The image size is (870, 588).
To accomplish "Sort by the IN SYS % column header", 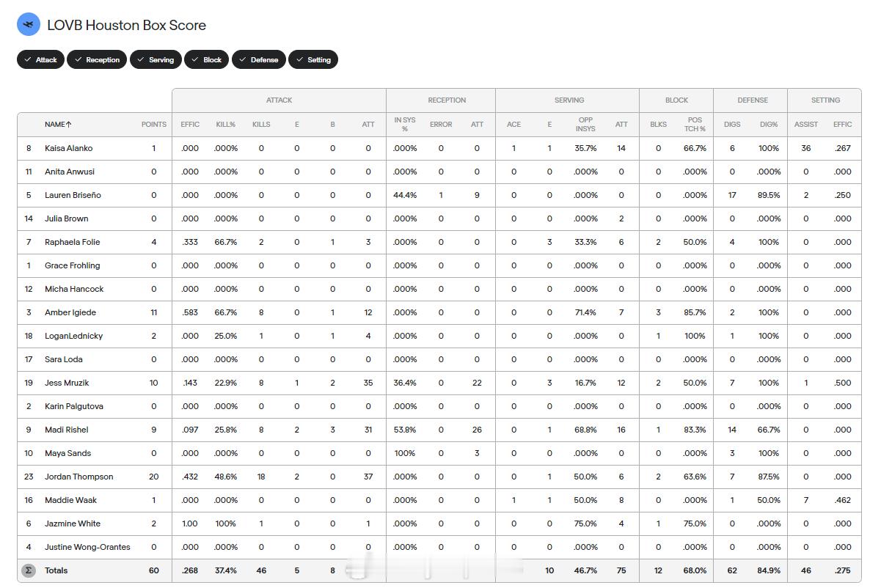I will pos(404,124).
